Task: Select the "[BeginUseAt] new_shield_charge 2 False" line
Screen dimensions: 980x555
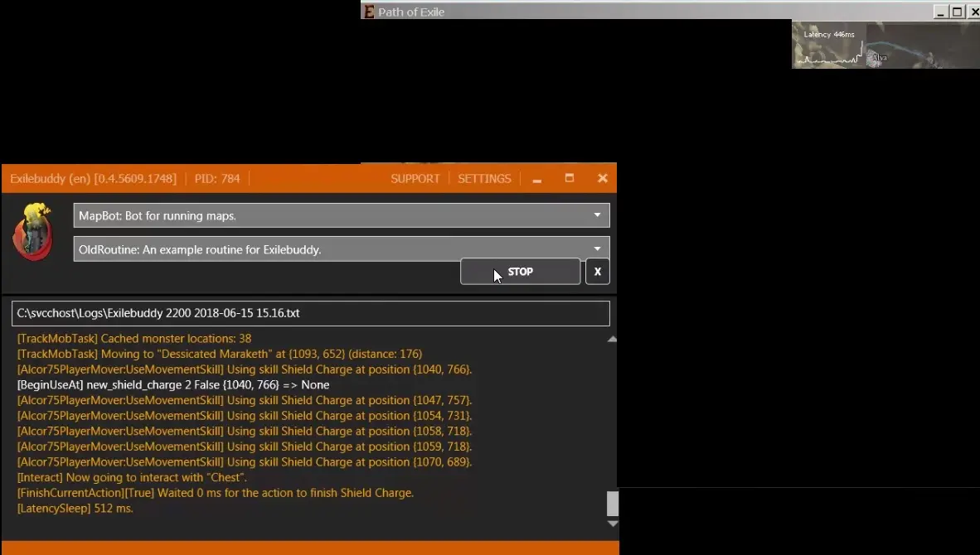Action: pyautogui.click(x=173, y=385)
